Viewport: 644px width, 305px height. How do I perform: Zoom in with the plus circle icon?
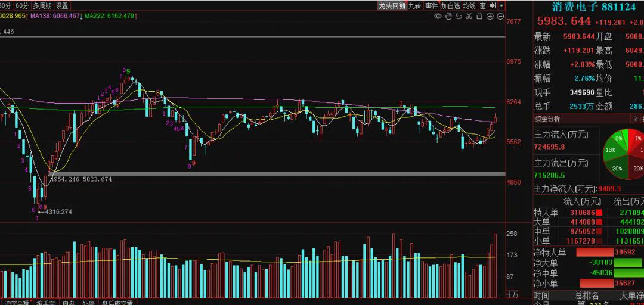pos(490,17)
